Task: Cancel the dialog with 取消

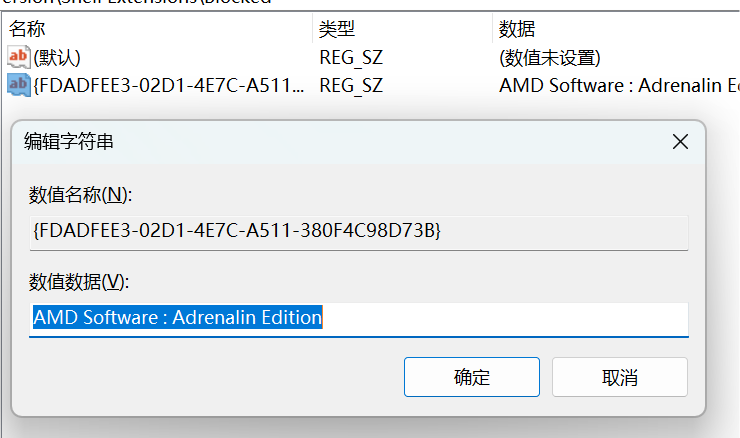Action: tap(619, 377)
